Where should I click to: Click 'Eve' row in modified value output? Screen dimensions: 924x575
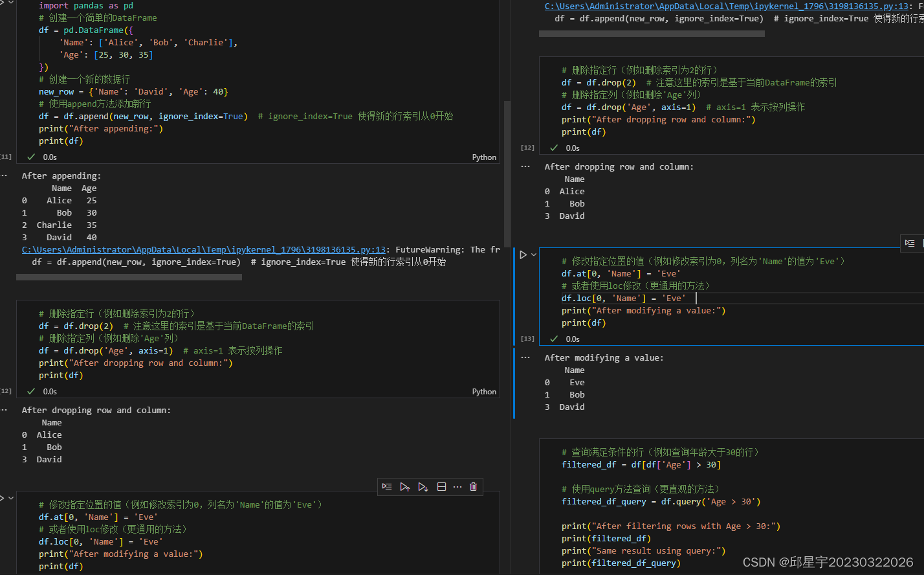565,383
